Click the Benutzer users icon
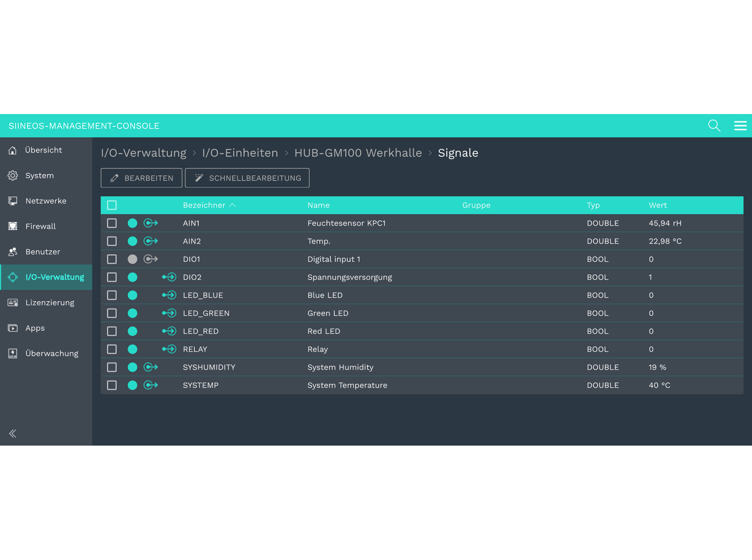752x560 pixels. point(13,252)
